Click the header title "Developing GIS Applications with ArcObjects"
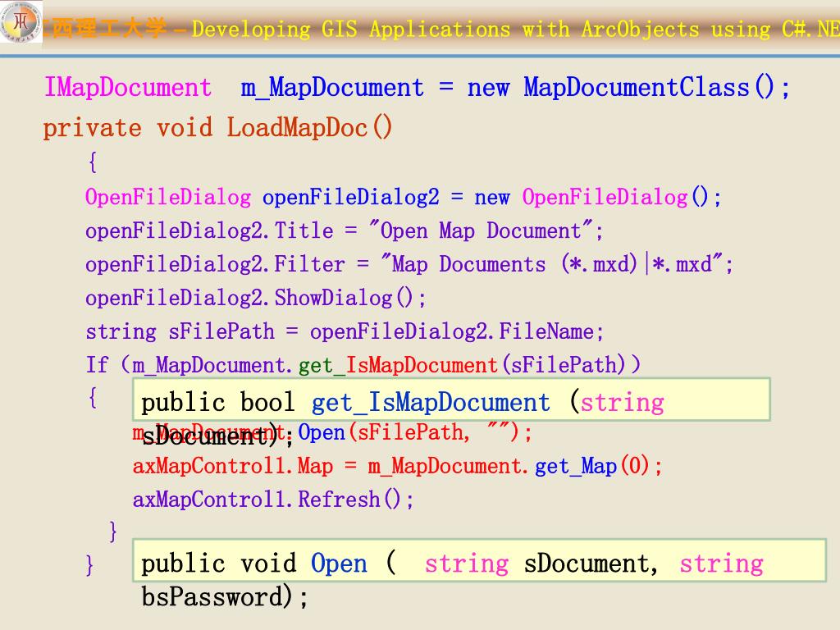Image resolution: width=840 pixels, height=630 pixels. click(x=445, y=29)
